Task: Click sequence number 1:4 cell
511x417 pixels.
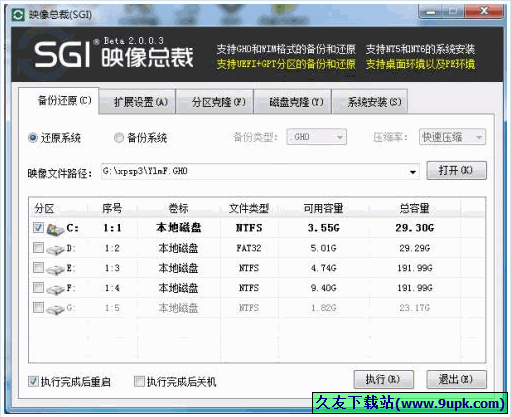Action: 112,288
